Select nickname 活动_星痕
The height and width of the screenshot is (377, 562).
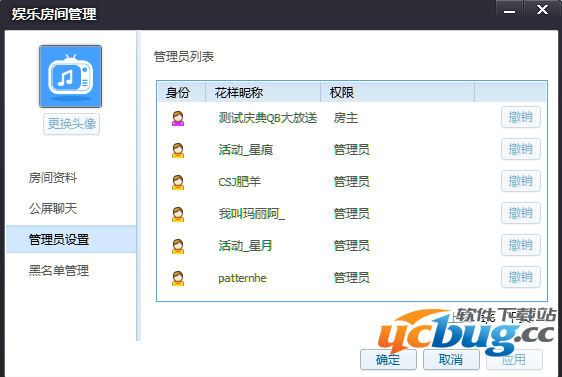(x=246, y=149)
